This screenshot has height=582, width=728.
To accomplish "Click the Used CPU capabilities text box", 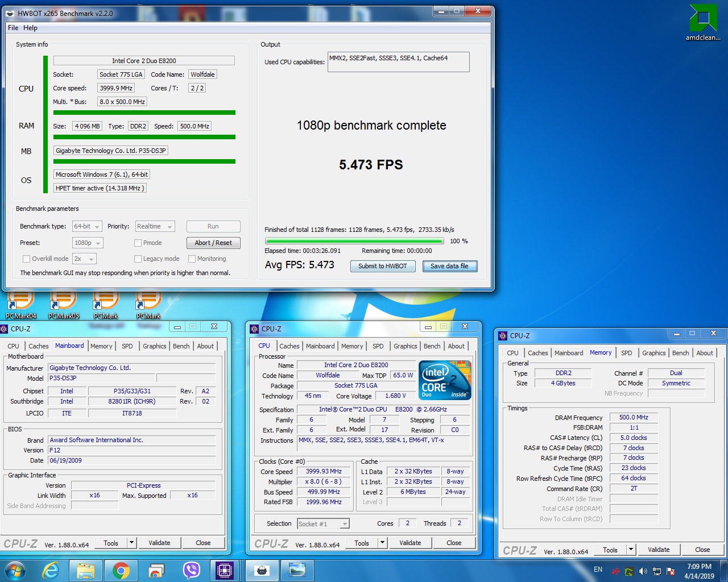I will 398,62.
